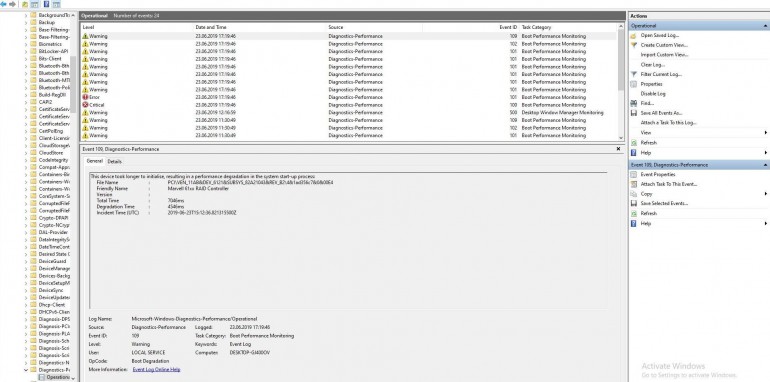
Task: Click the Attach Task To This Event icon
Action: point(633,184)
